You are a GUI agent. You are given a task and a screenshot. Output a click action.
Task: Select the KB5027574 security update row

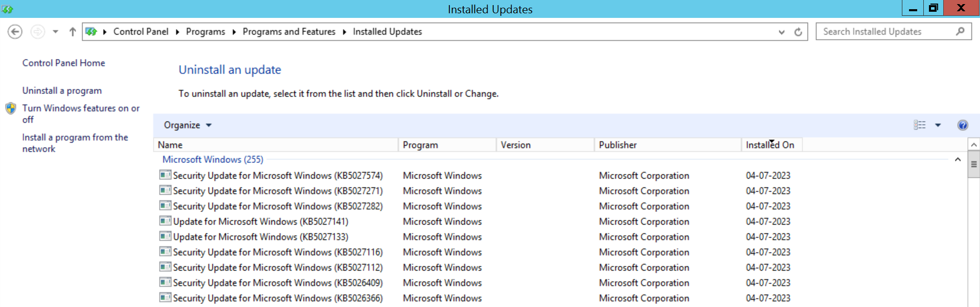(277, 176)
